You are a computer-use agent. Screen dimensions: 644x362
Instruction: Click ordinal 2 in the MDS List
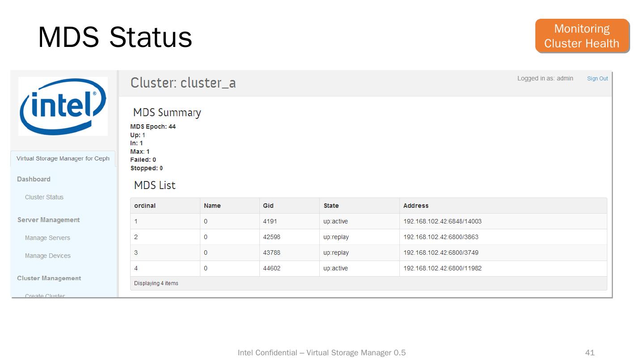(x=136, y=237)
